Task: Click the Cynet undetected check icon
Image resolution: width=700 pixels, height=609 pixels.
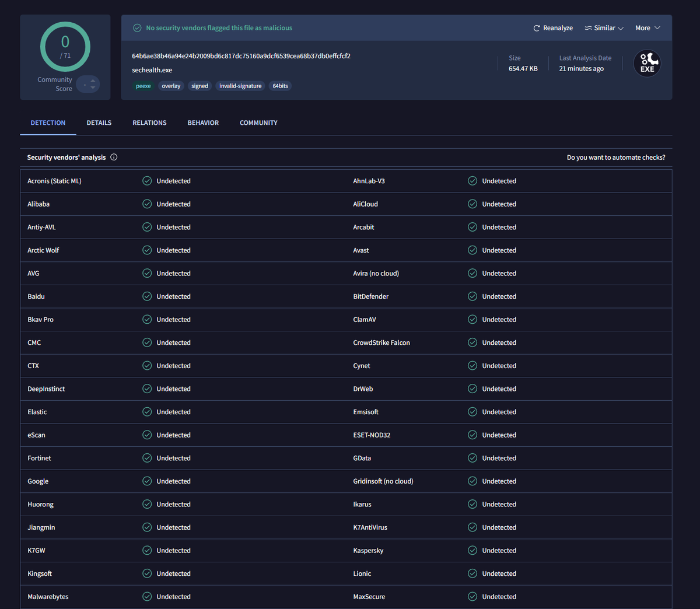Action: pos(473,366)
